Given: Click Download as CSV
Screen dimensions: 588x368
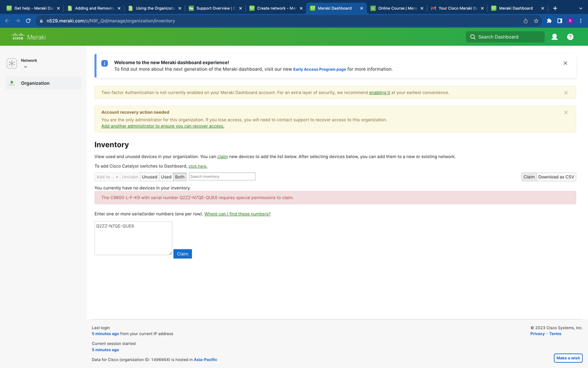Looking at the screenshot, I should pyautogui.click(x=556, y=177).
